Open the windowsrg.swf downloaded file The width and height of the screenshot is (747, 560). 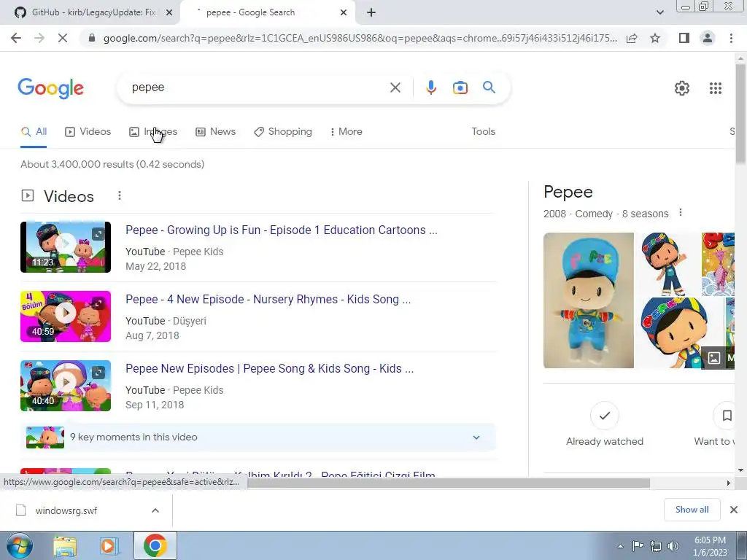(66, 510)
